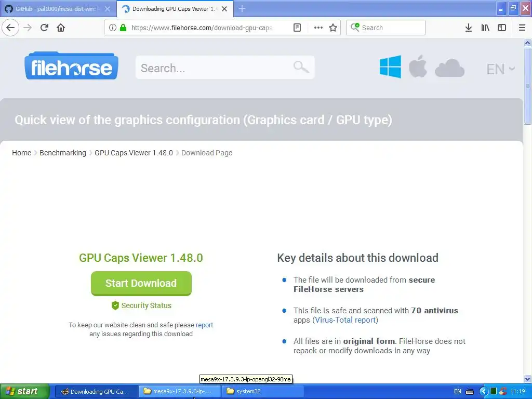Open the Windows start menu
The width and height of the screenshot is (532, 399).
[x=24, y=392]
